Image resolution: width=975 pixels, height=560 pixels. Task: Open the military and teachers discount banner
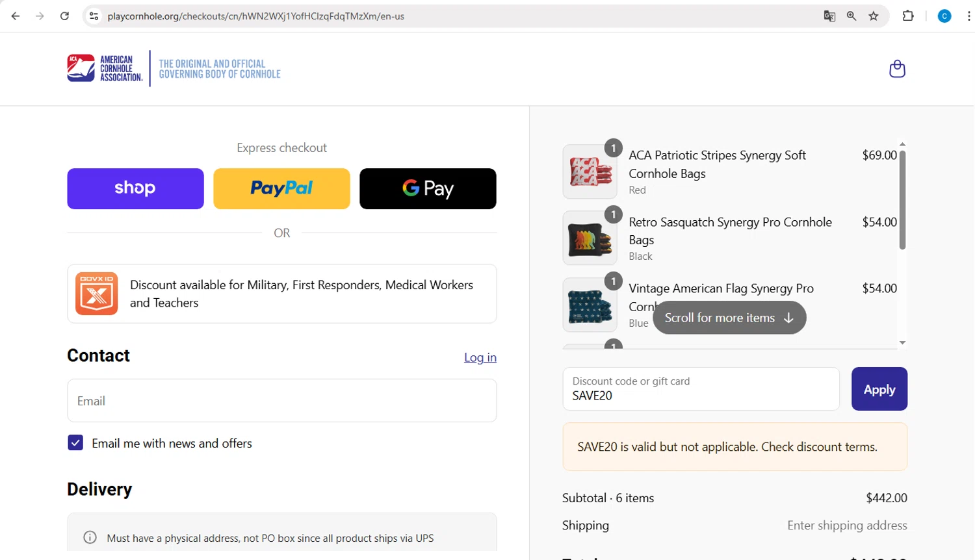tap(282, 294)
